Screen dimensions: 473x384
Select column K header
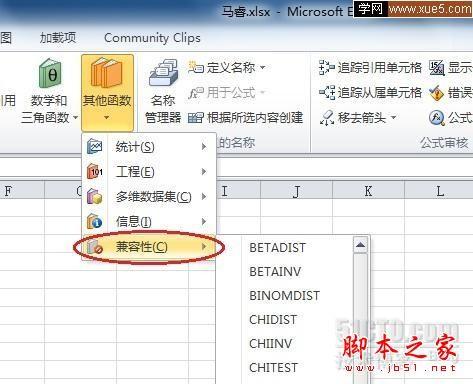tap(368, 191)
